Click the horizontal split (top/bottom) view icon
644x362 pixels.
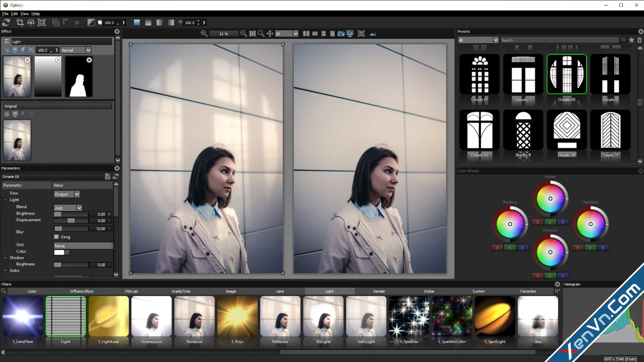(324, 34)
